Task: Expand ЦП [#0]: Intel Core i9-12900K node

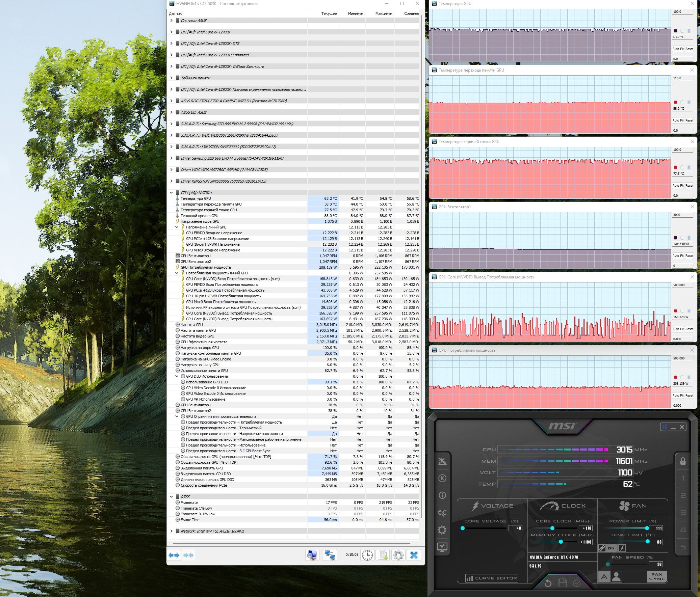Action: [x=171, y=32]
